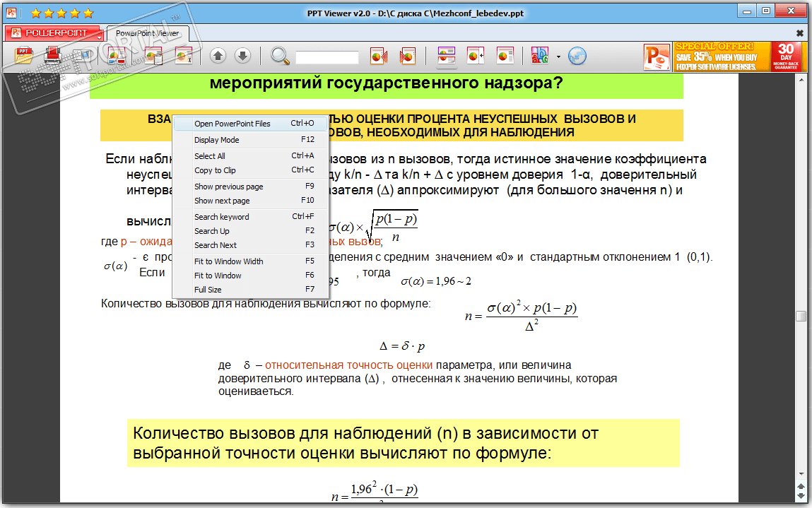
Task: Click the search up slide icon
Action: pos(379,55)
